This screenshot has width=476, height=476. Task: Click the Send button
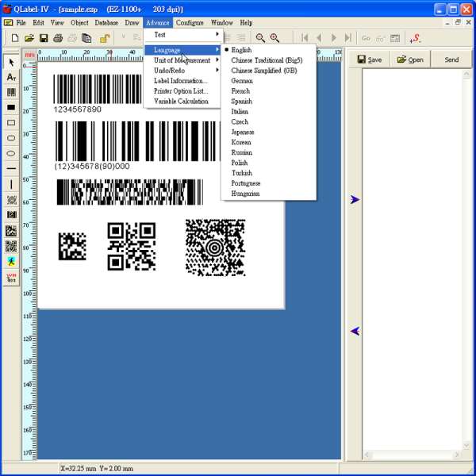(x=451, y=59)
